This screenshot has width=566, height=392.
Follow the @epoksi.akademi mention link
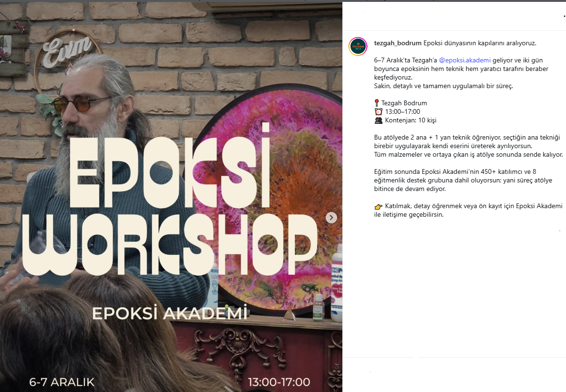[464, 60]
